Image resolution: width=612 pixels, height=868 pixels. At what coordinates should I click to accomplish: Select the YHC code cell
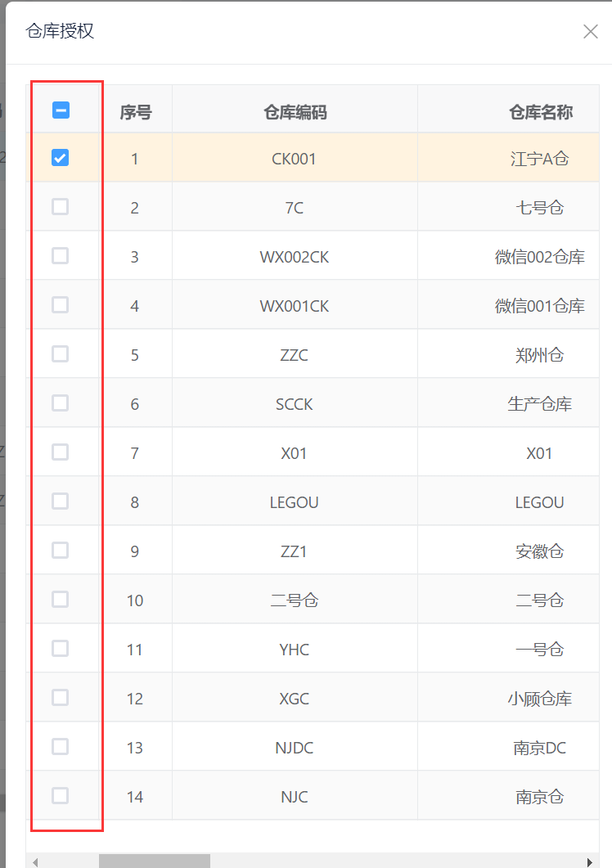[294, 650]
